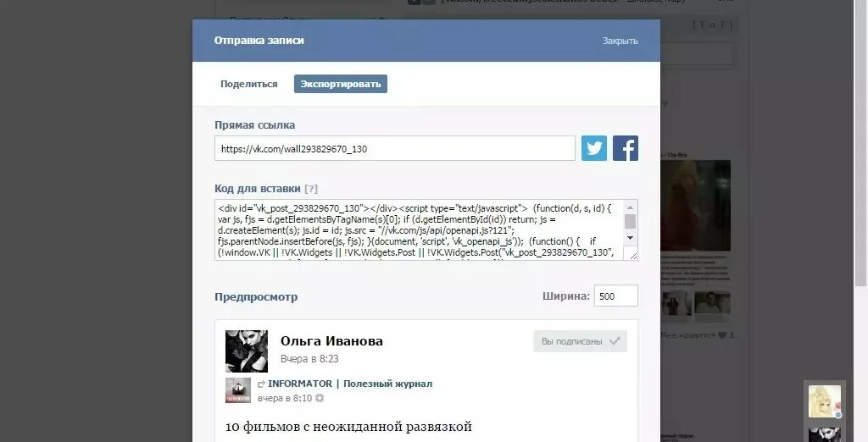868x442 pixels.
Task: Click the direct link URL field
Action: tap(395, 149)
